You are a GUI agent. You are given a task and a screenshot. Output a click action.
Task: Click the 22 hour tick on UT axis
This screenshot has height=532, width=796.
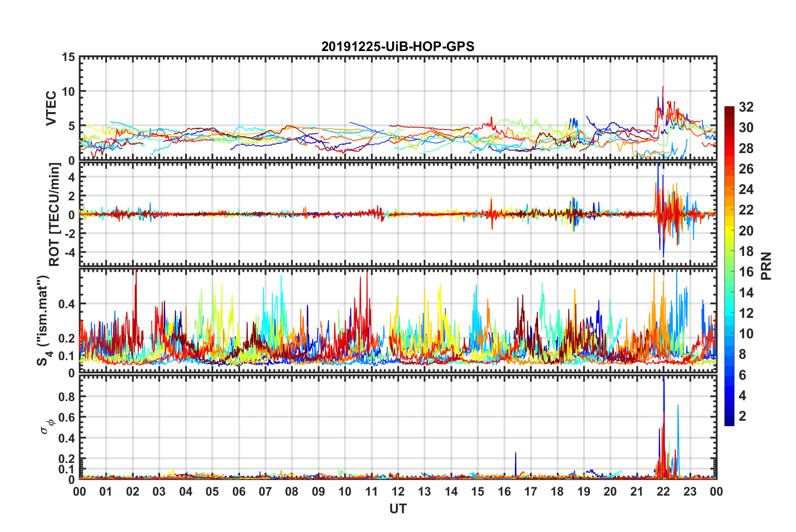tap(663, 491)
